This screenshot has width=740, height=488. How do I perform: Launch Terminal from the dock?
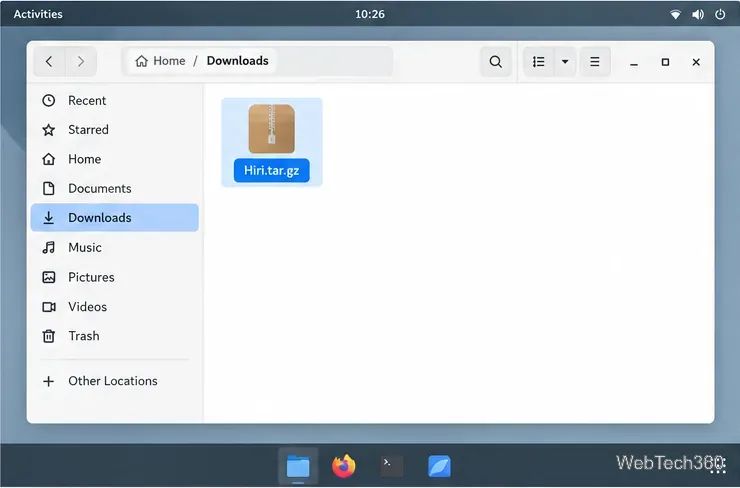(x=392, y=466)
